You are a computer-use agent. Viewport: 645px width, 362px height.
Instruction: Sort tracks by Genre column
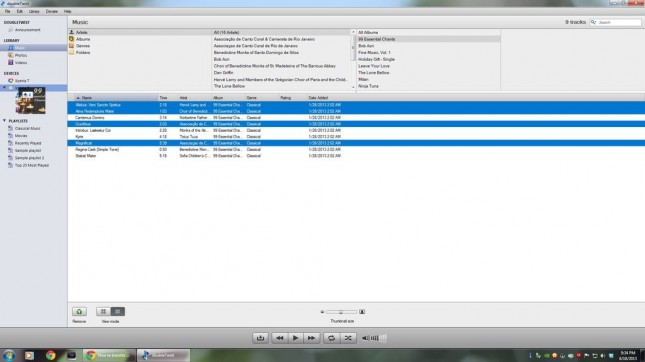pyautogui.click(x=261, y=98)
